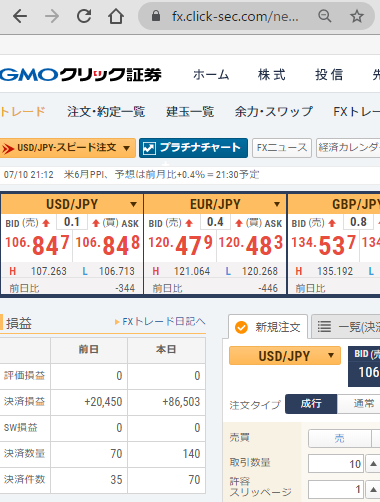Click USD/JPY BID price 106.847
380x502 pixels.
click(37, 245)
